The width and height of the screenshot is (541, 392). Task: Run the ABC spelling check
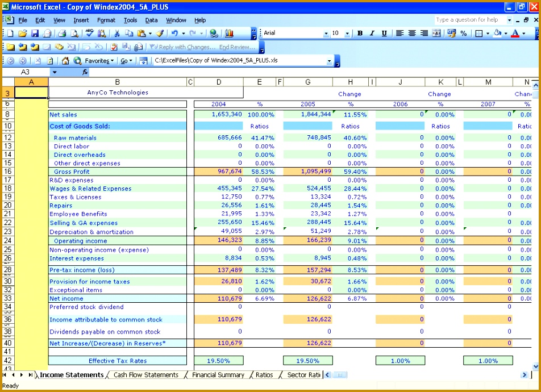click(90, 33)
